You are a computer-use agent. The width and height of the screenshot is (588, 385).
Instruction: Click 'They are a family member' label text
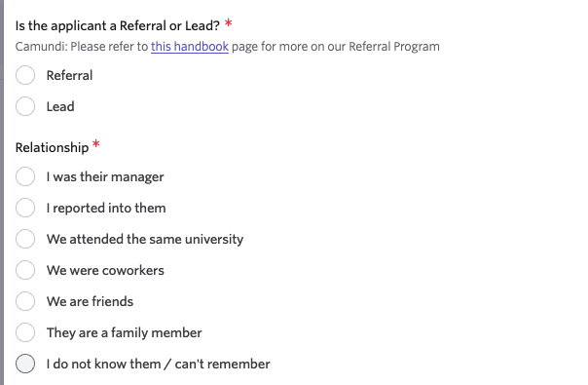pyautogui.click(x=125, y=332)
